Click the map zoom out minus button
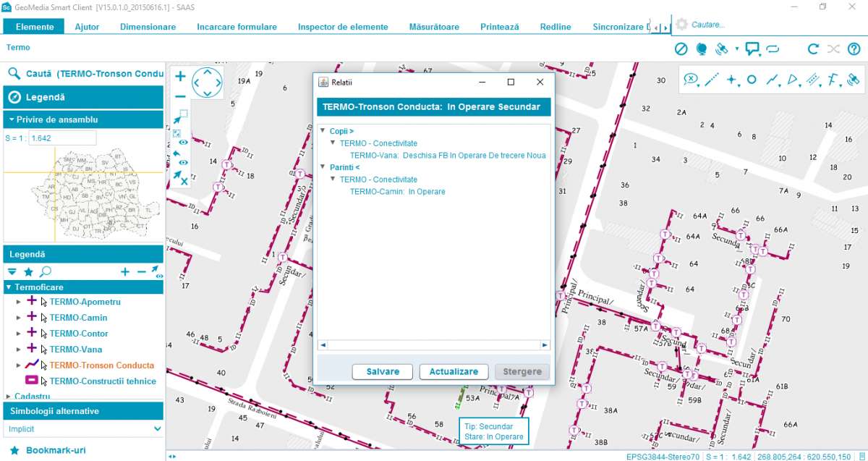 [x=180, y=96]
